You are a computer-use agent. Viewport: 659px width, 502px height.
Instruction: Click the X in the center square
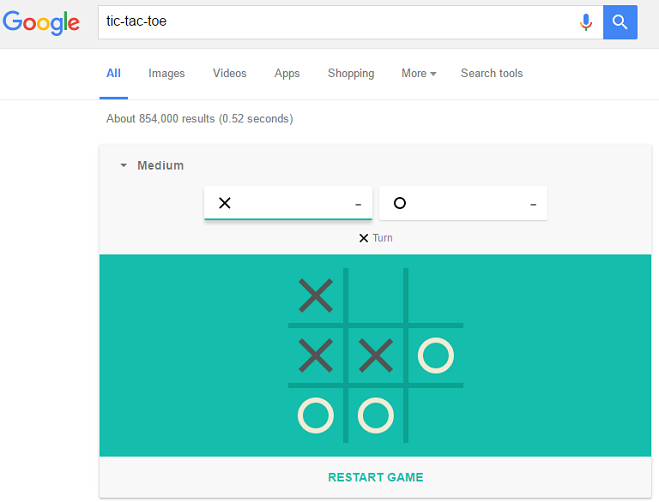[x=376, y=355]
